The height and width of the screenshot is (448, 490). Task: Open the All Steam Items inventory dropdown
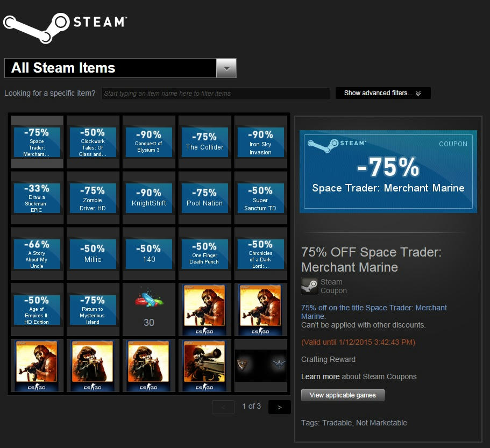coord(226,68)
